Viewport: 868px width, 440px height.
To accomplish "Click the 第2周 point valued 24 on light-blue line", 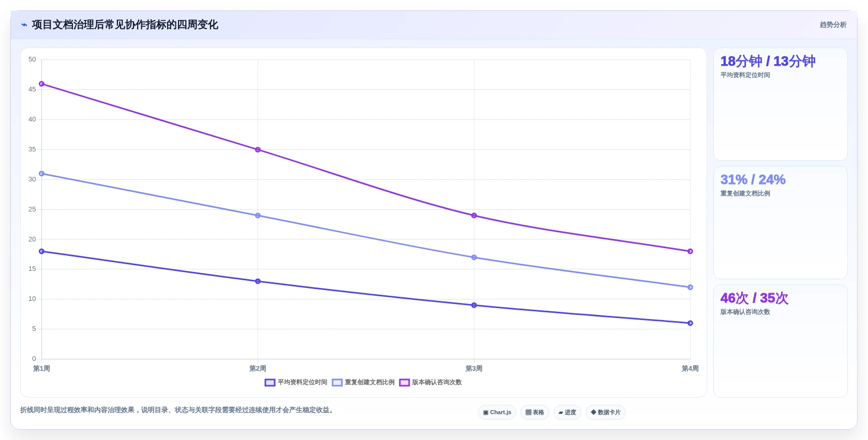I will (x=258, y=216).
